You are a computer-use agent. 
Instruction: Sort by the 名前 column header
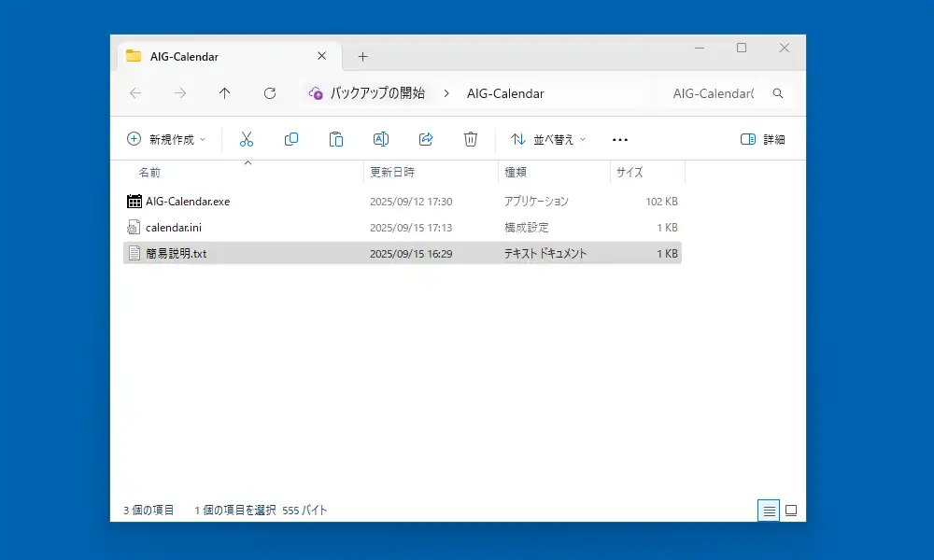149,172
